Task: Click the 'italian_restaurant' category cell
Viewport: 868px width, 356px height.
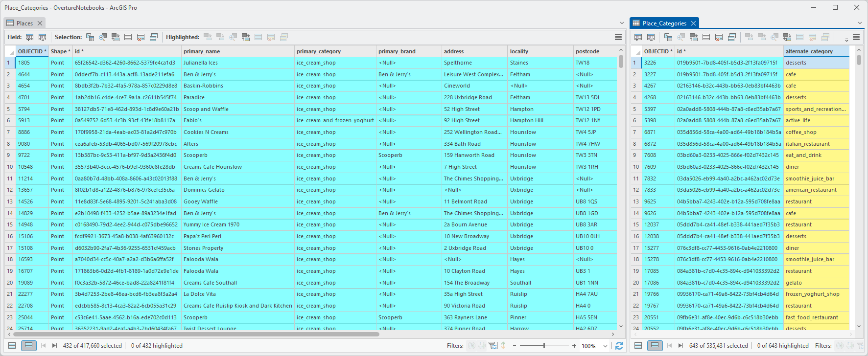Action: (x=816, y=144)
